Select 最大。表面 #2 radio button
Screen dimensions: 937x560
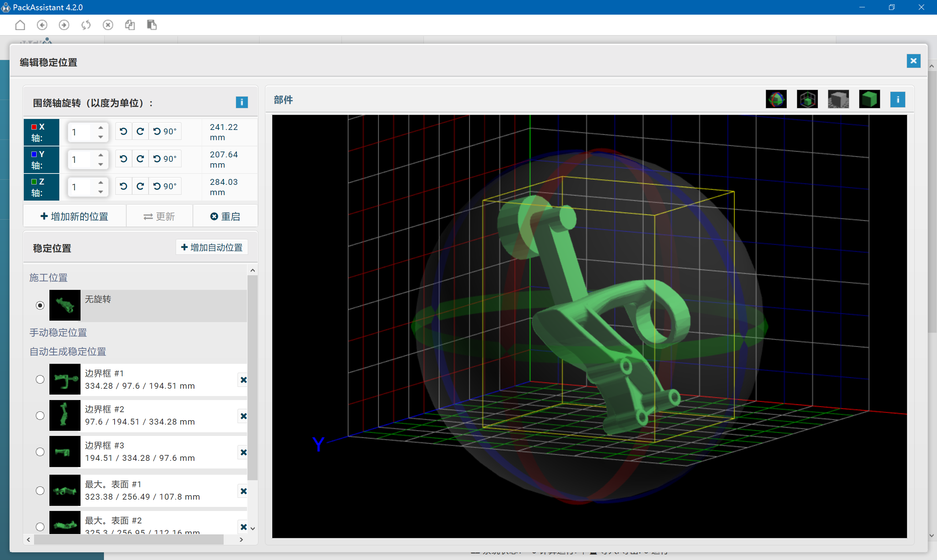(40, 527)
